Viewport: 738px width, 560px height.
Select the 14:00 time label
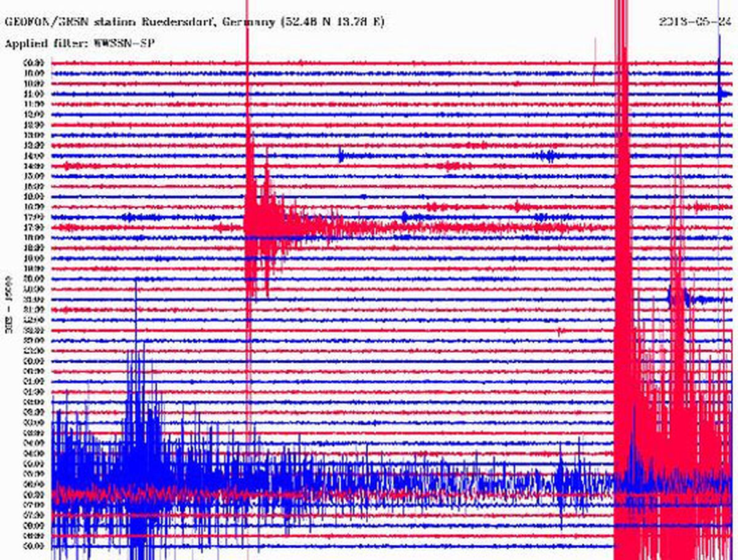click(33, 156)
